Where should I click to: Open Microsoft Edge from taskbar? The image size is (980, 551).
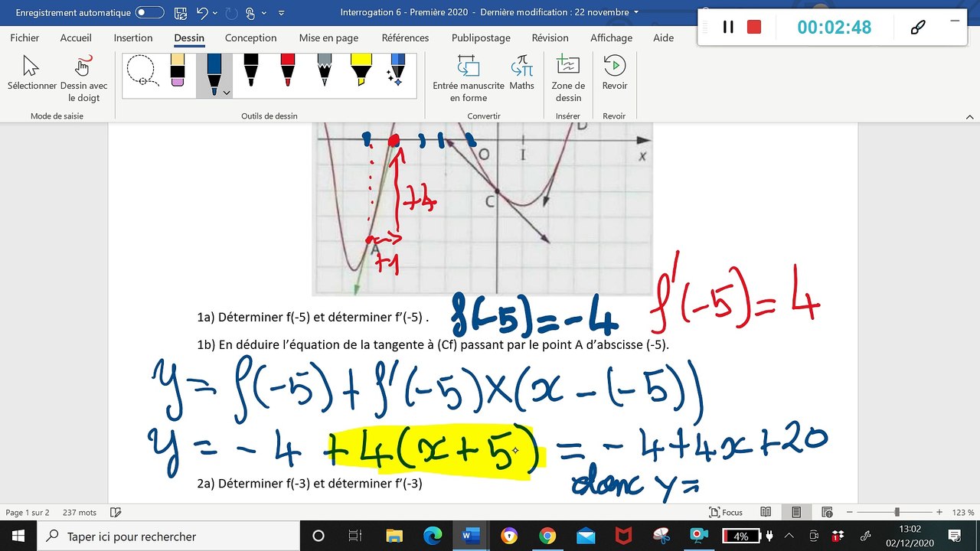tap(432, 536)
